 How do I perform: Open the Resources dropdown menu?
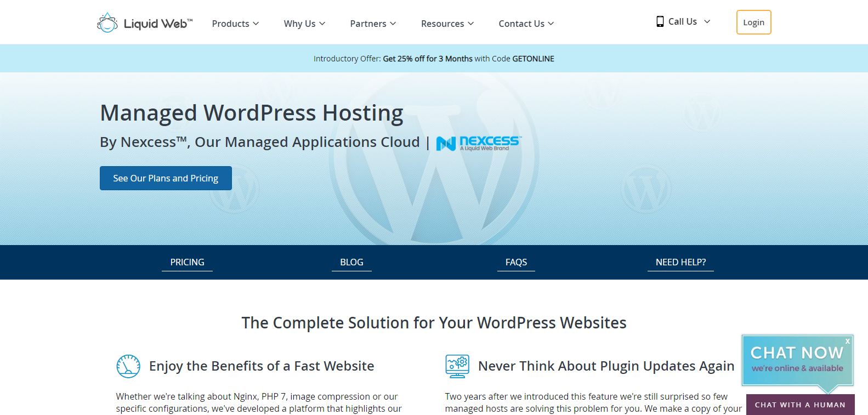[x=447, y=24]
